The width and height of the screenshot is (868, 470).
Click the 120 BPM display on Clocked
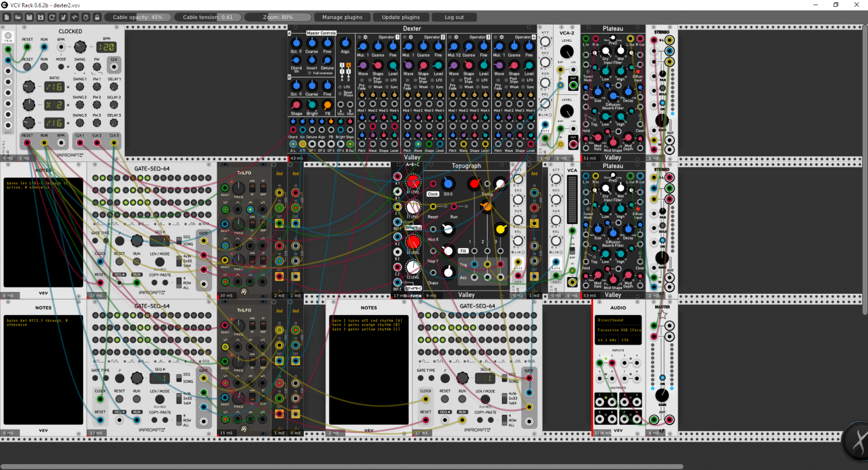pos(106,47)
